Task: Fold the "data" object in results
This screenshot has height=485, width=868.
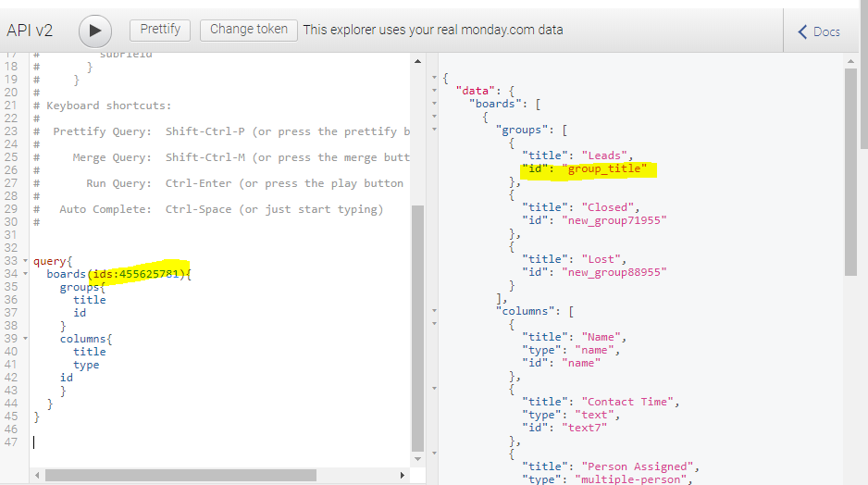Action: 435,91
